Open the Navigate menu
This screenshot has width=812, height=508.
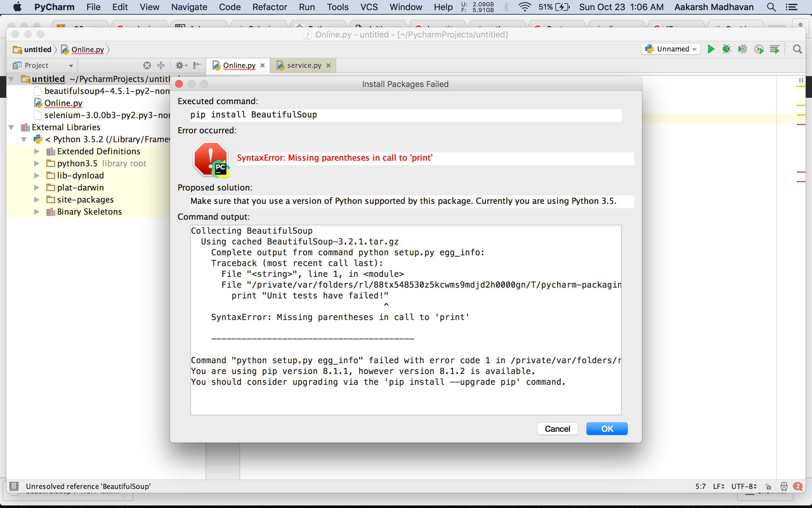click(x=189, y=7)
